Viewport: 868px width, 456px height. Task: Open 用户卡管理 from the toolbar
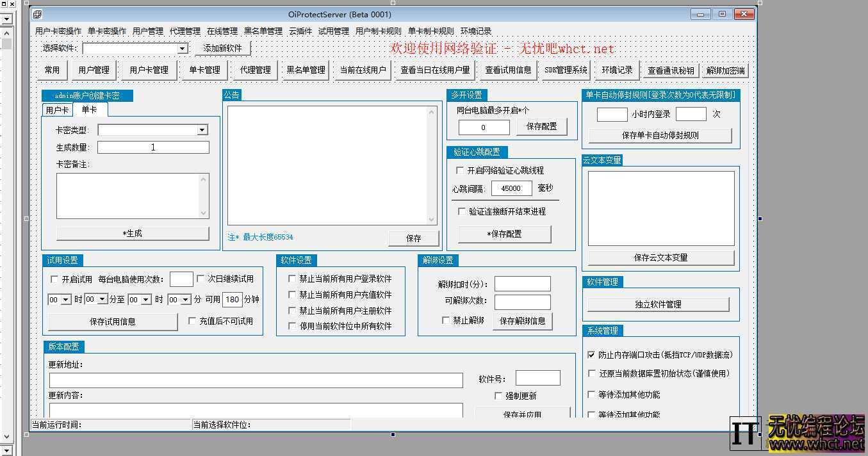(x=149, y=70)
